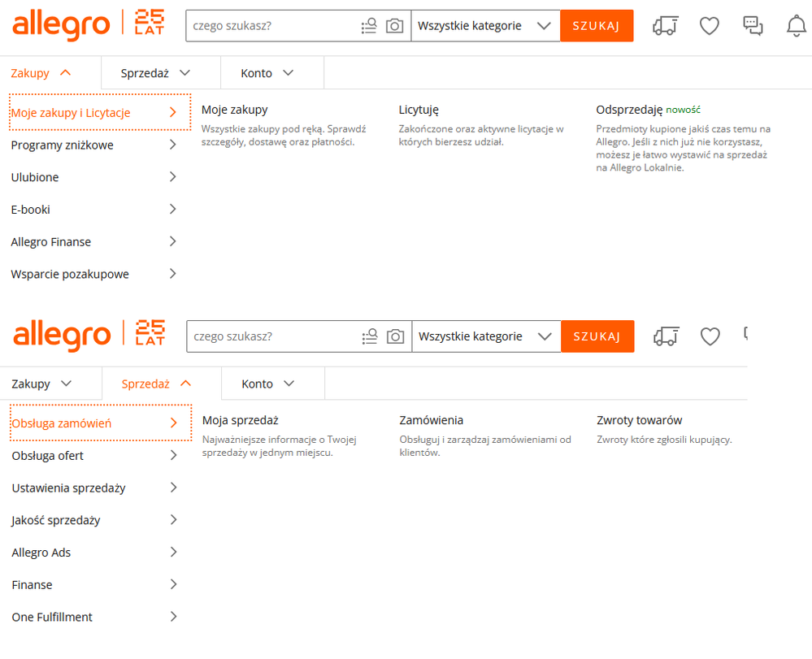Open the notifications bell icon

(797, 25)
